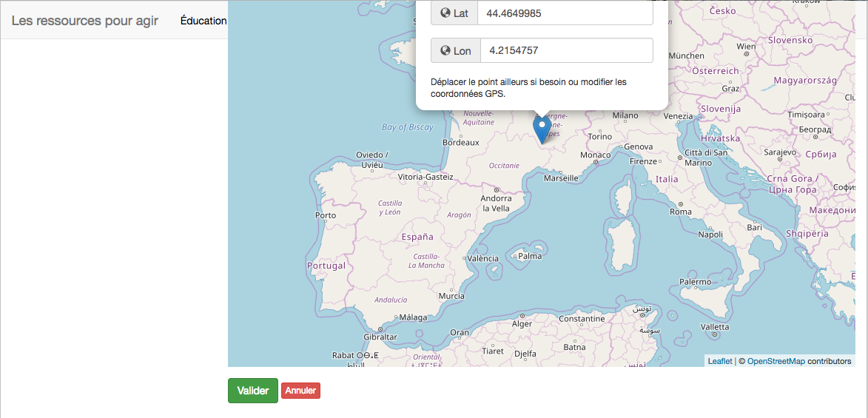Open the Éducation menu item
The height and width of the screenshot is (418, 868).
coord(203,21)
